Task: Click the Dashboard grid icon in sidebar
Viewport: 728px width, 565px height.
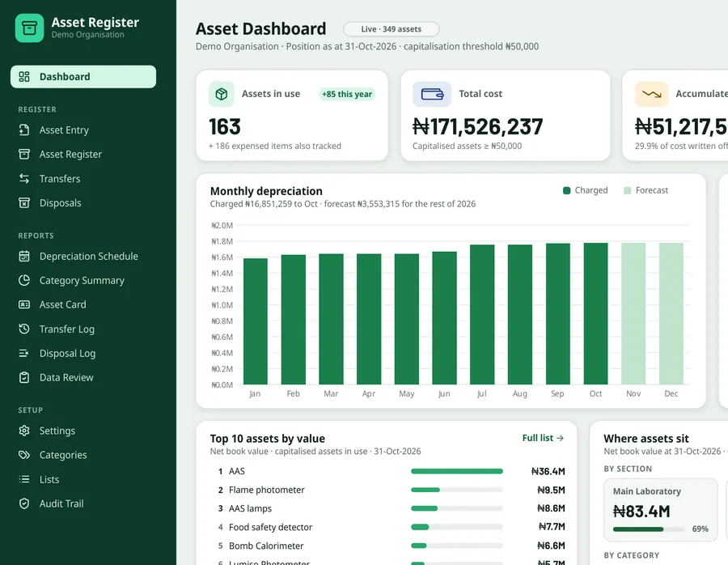Action: pos(24,77)
